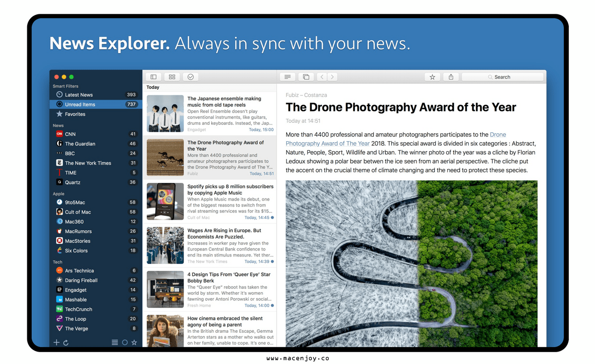Open The Loop feed
The image size is (595, 364).
click(96, 319)
